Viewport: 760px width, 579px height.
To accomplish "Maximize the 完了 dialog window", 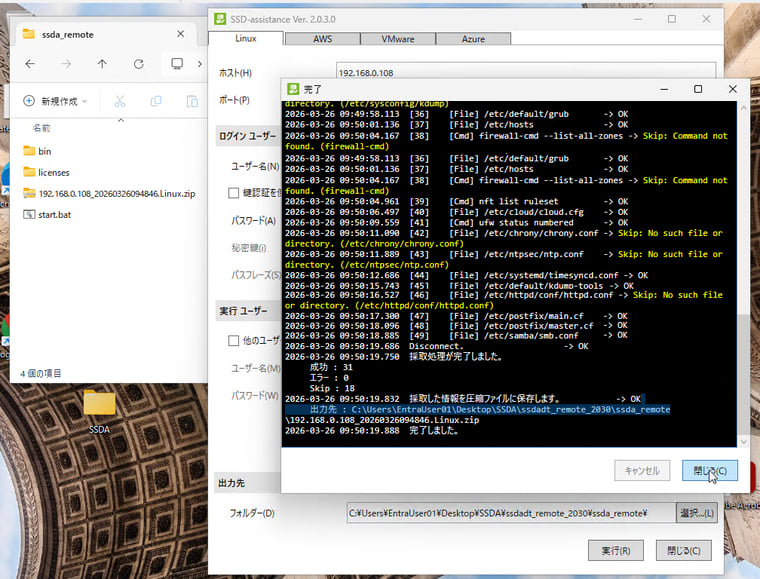I will pyautogui.click(x=697, y=89).
